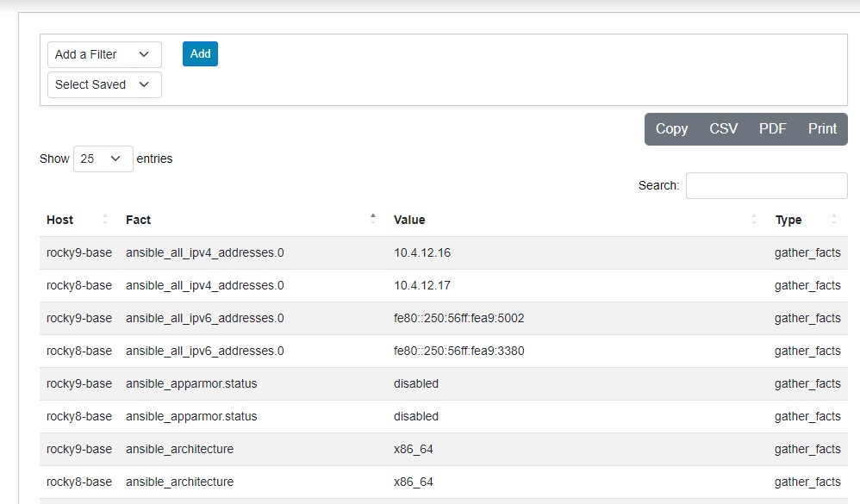Click the Value column sort arrows
This screenshot has height=504, width=860.
(754, 220)
